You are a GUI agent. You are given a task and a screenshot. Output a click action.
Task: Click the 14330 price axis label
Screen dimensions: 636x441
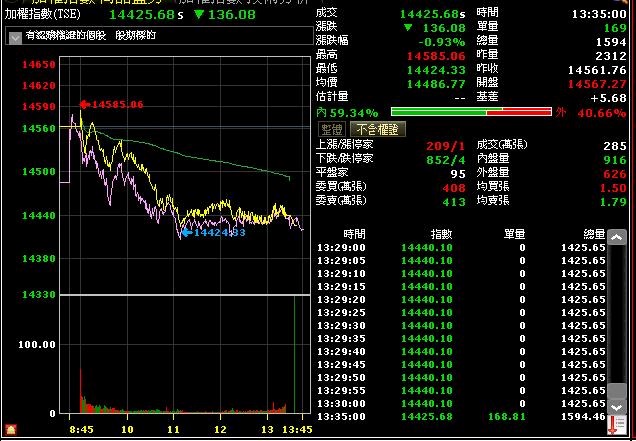point(39,294)
